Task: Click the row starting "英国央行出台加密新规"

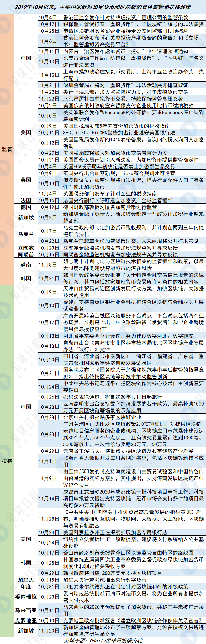Action: click(x=134, y=173)
